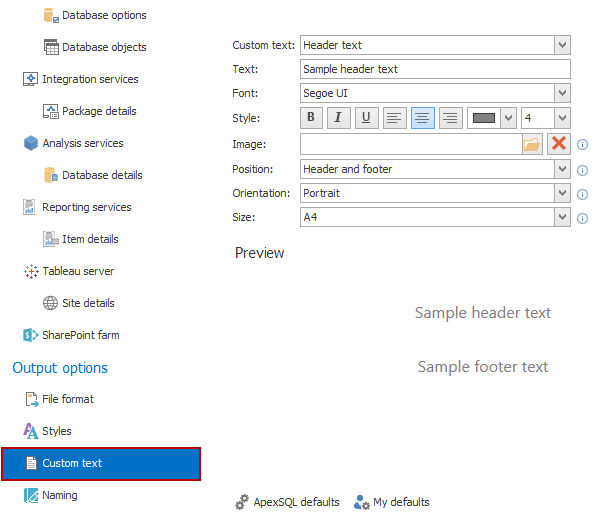604x518 pixels.
Task: Show info for Position field
Action: [x=582, y=170]
